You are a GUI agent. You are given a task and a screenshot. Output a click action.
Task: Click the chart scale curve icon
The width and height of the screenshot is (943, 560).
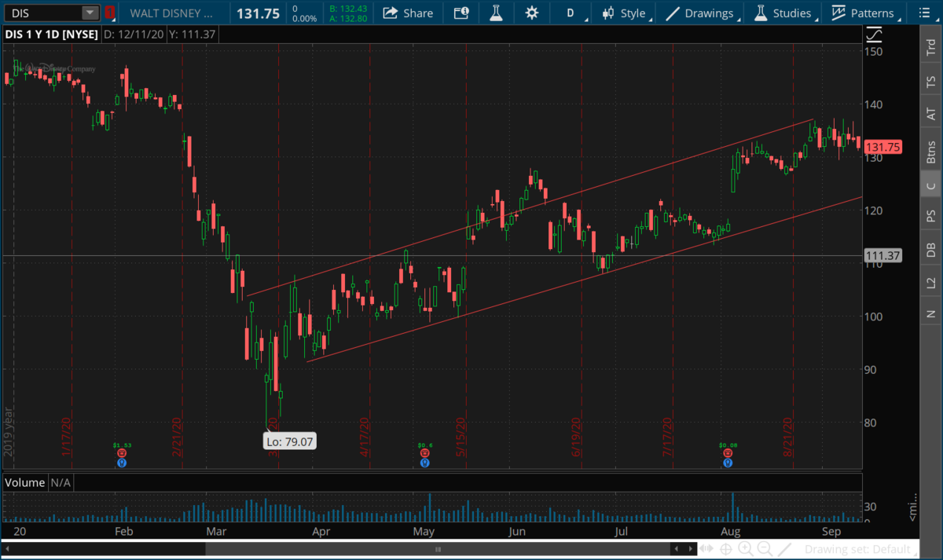coord(874,35)
